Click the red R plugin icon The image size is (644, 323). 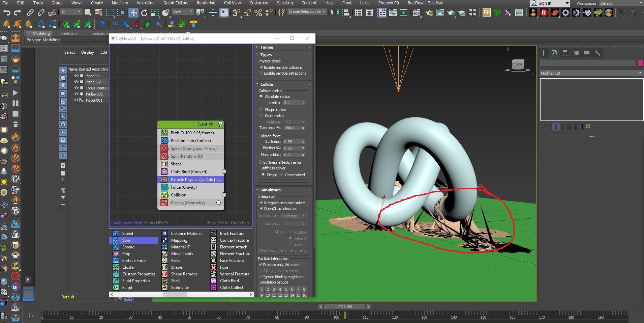(544, 13)
